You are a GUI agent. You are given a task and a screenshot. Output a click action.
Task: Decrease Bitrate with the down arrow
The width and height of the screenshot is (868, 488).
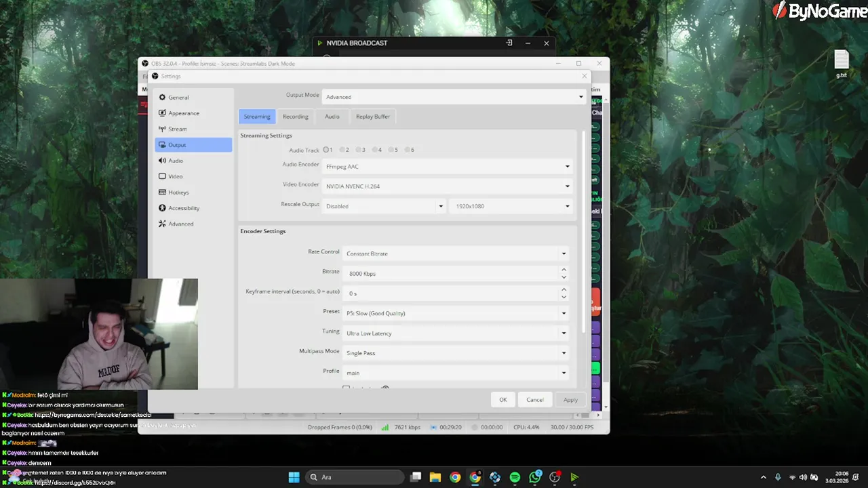[564, 277]
